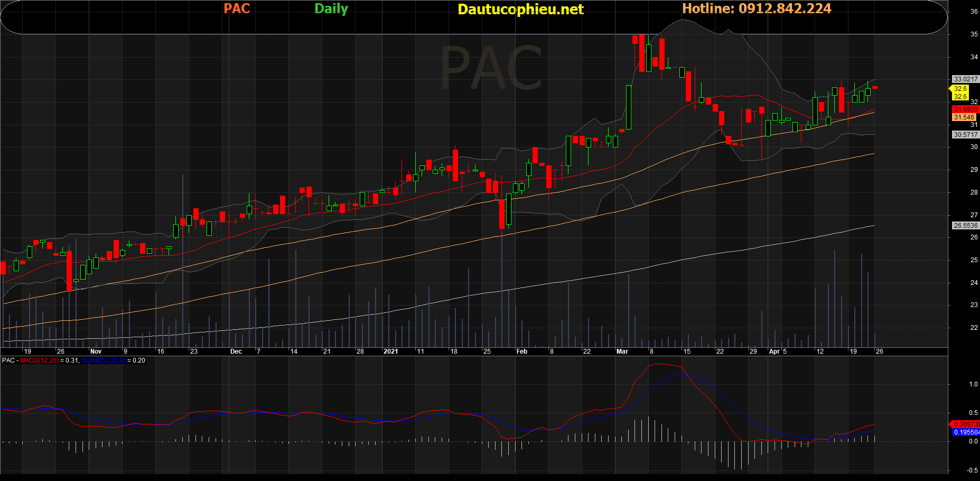
Task: Click the orange PAC ticker title
Action: (237, 8)
